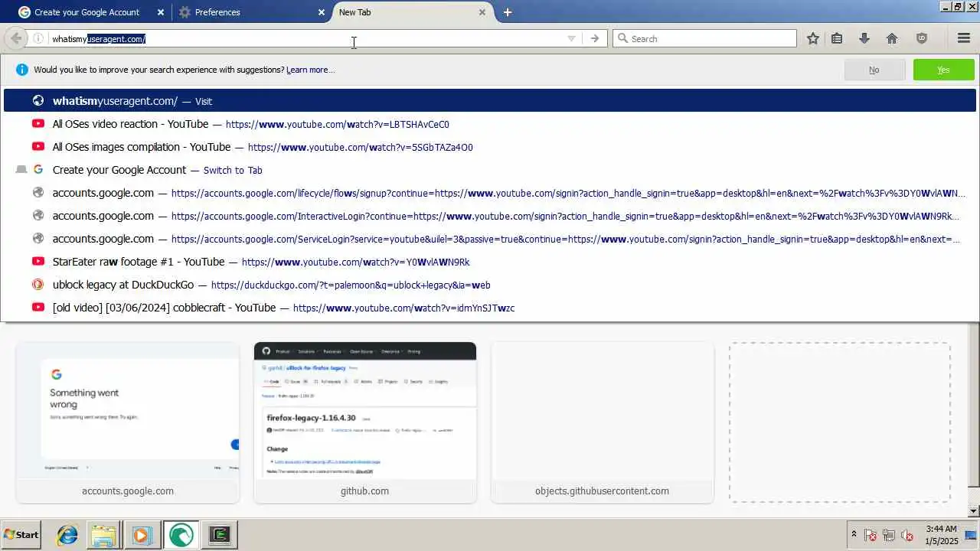Open github.com thumbnail tile
Screen dimensions: 980x551
click(x=365, y=422)
